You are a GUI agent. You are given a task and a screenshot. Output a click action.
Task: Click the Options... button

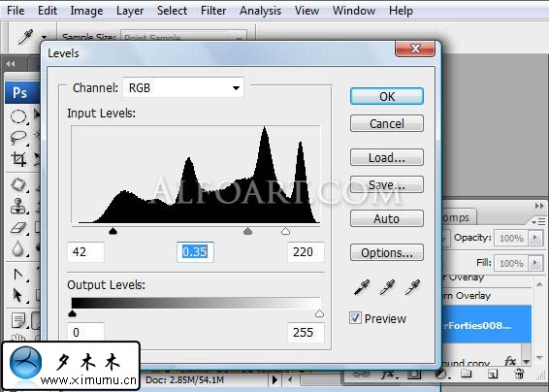pos(387,252)
